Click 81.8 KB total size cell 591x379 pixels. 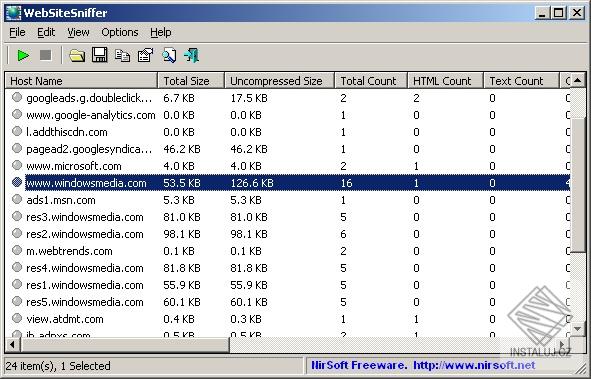[182, 268]
